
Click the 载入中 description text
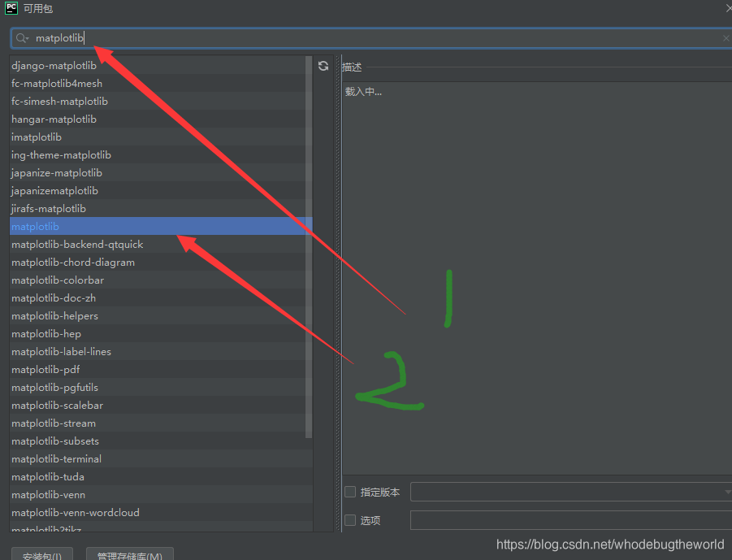point(363,92)
